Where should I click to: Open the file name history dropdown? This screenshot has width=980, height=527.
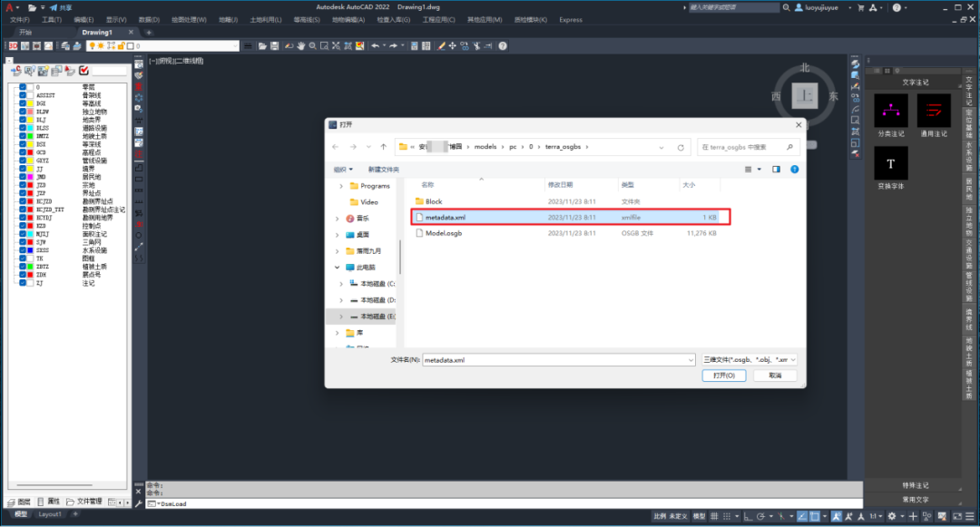[x=691, y=360]
